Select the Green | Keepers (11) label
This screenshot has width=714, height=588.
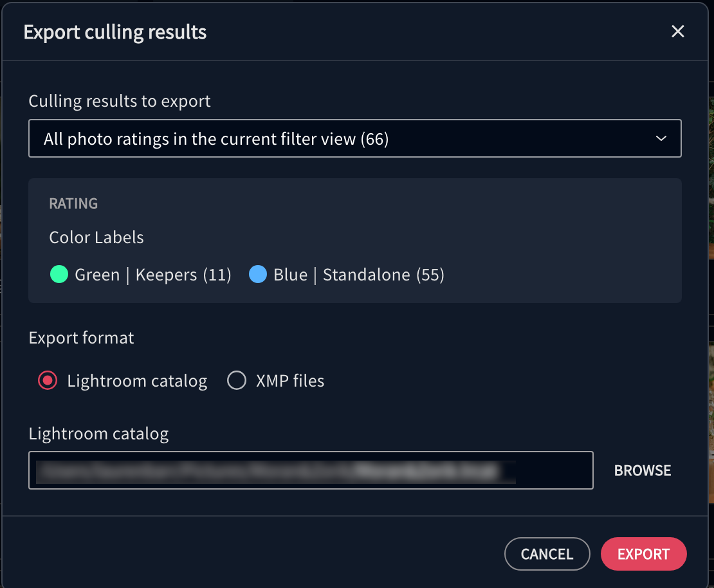pyautogui.click(x=153, y=275)
